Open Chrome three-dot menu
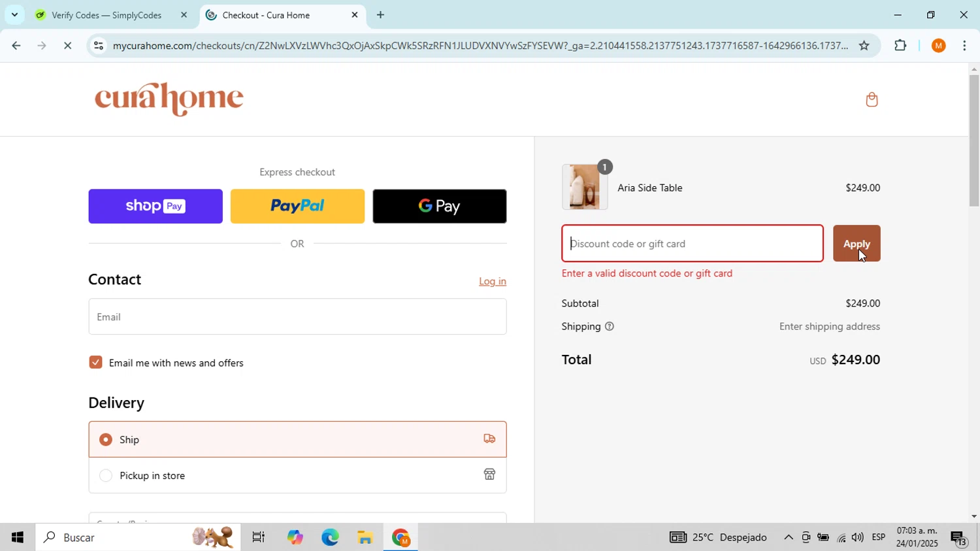 point(965,46)
